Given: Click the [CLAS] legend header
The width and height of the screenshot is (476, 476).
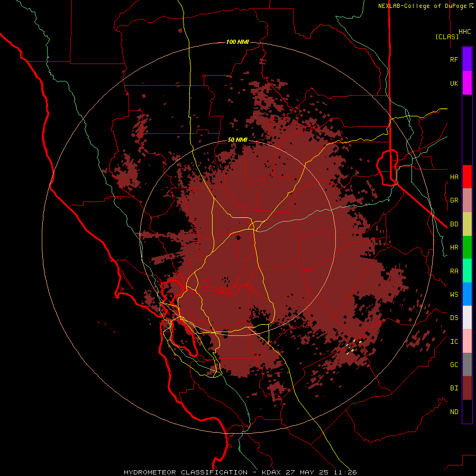Looking at the screenshot, I should (x=447, y=36).
